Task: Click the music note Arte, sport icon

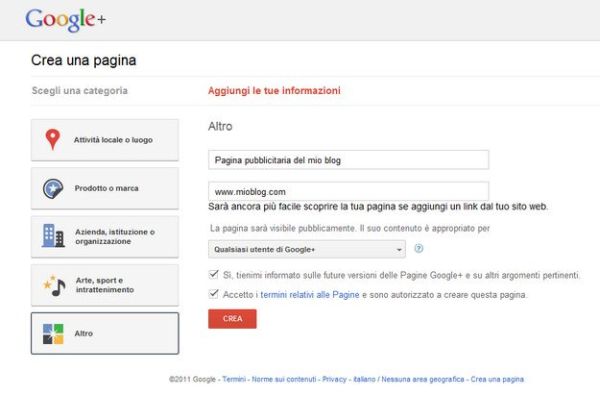Action: pyautogui.click(x=54, y=285)
